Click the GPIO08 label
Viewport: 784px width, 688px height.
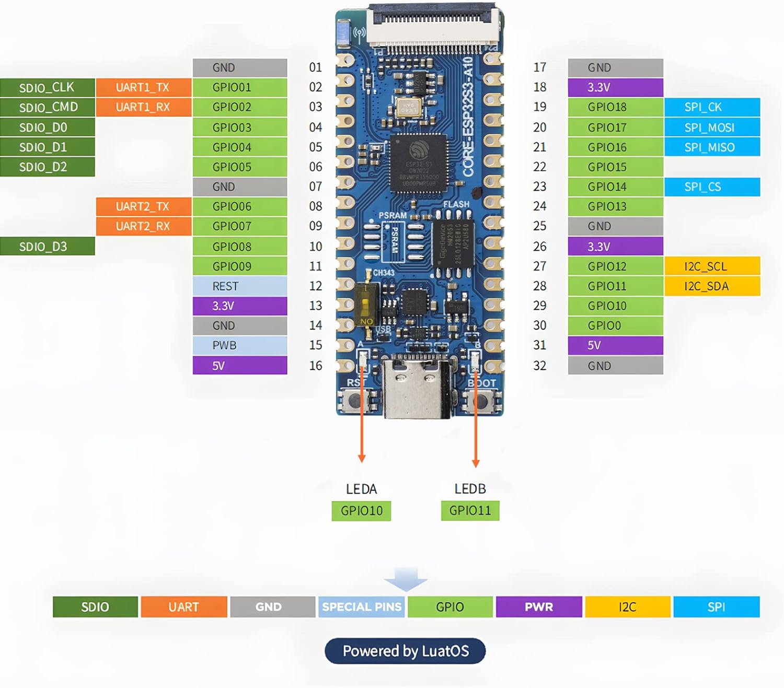[x=240, y=246]
